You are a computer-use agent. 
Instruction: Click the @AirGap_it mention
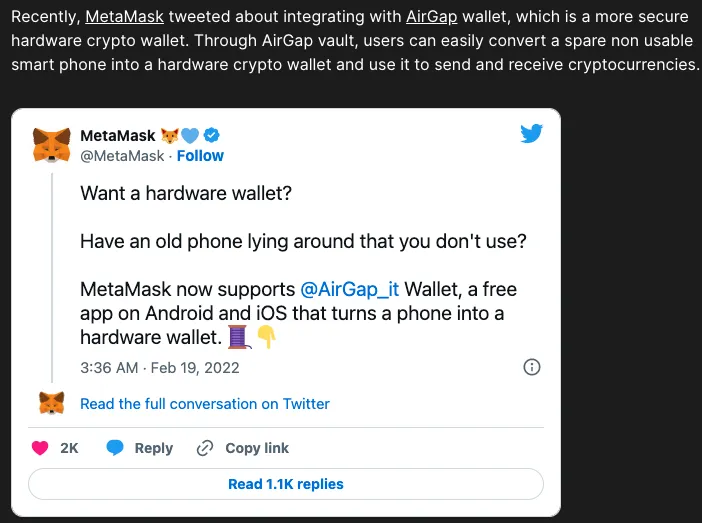(349, 289)
